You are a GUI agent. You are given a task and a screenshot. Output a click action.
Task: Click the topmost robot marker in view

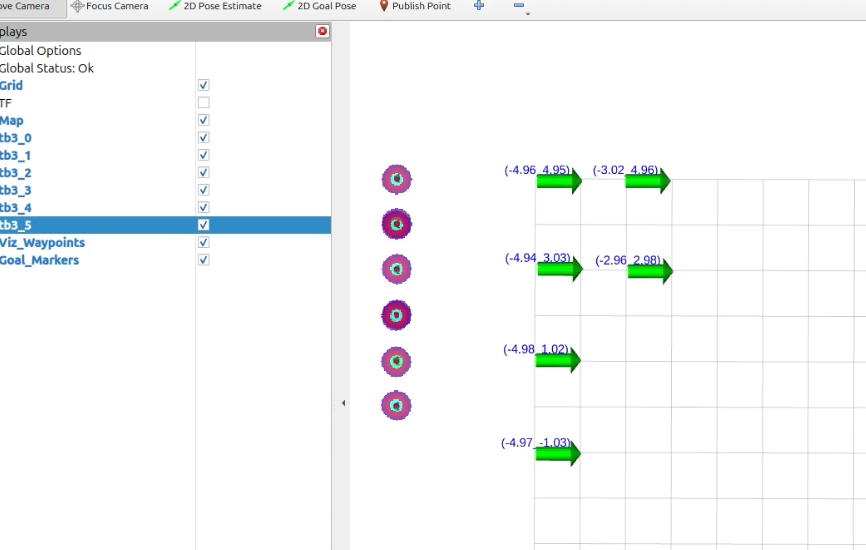tap(397, 180)
